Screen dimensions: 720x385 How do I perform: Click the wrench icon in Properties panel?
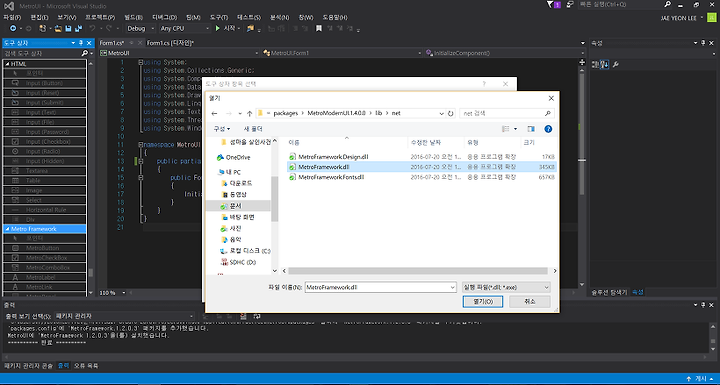(x=616, y=65)
